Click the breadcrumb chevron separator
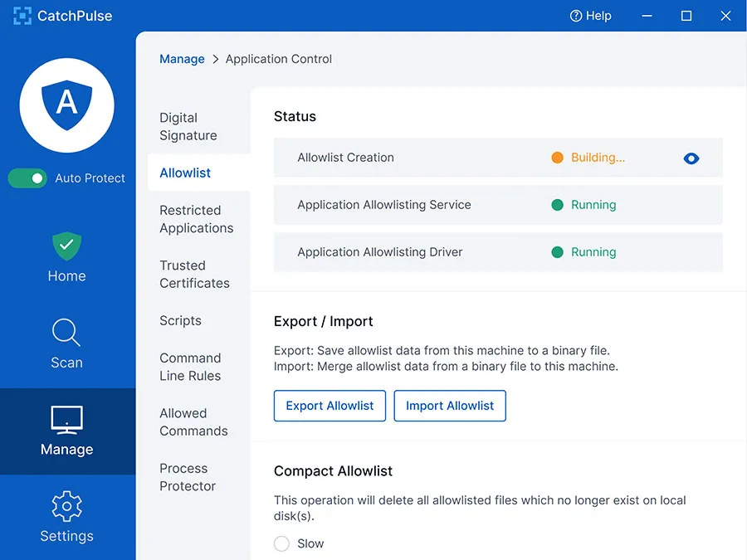 pos(215,59)
